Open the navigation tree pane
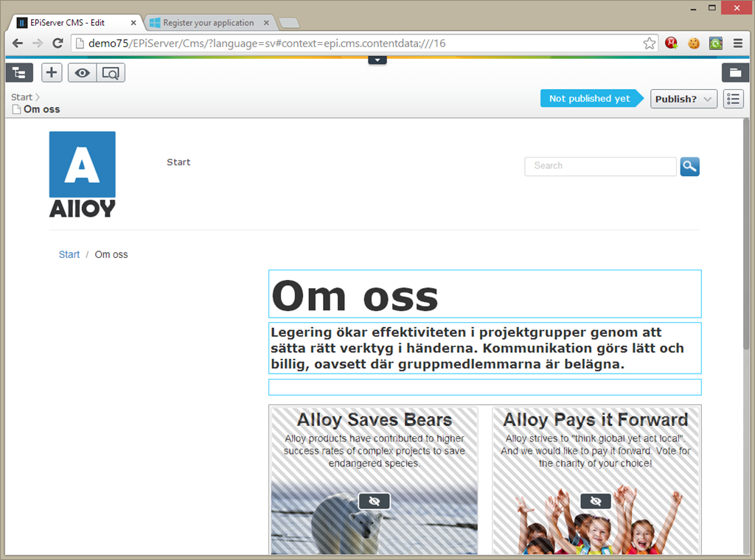755x560 pixels. coord(19,72)
